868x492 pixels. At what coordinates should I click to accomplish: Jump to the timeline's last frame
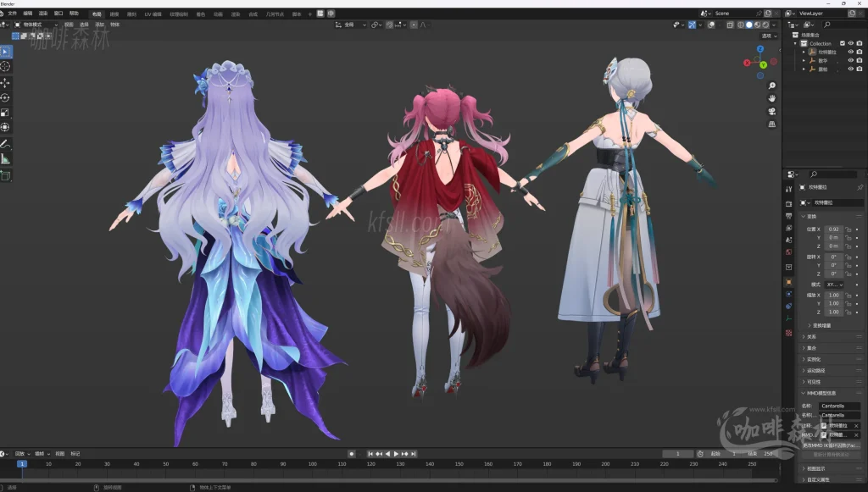click(x=413, y=454)
